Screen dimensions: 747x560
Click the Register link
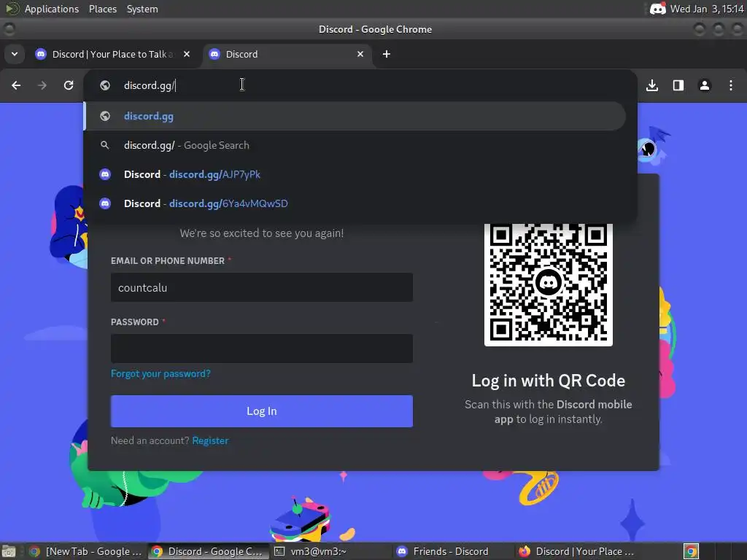(210, 440)
